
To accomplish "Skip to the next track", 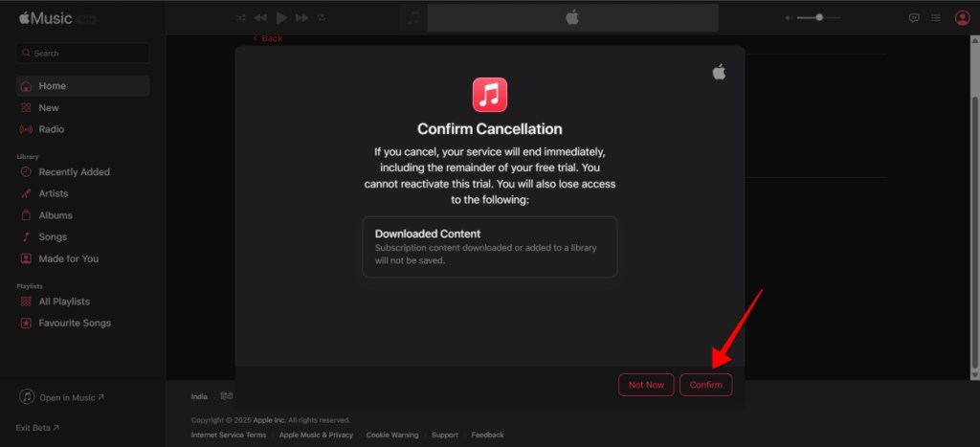I will pyautogui.click(x=301, y=18).
